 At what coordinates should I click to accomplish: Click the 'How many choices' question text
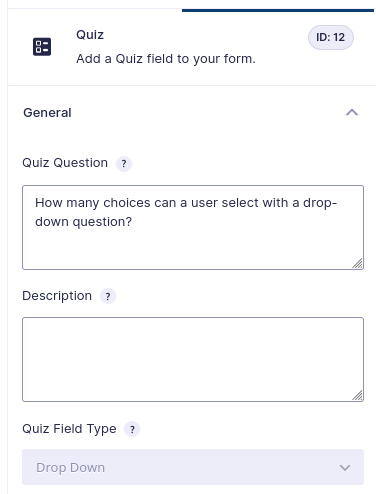[x=186, y=212]
